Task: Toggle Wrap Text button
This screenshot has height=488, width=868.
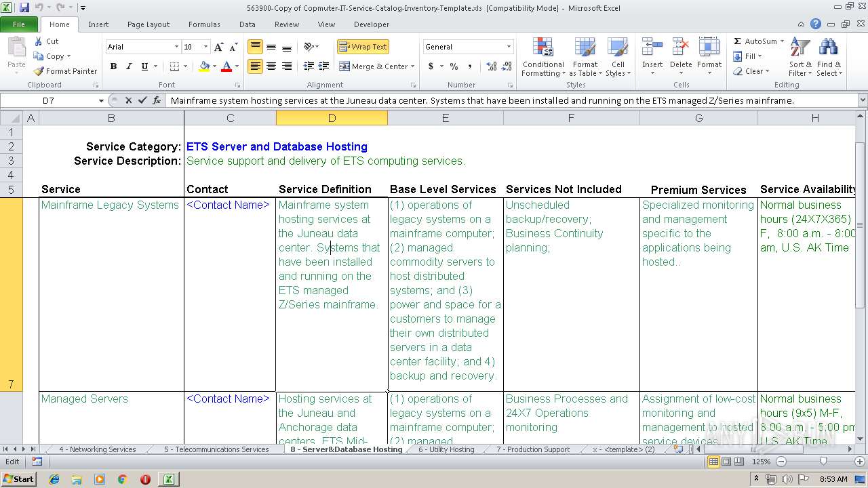Action: coord(363,47)
